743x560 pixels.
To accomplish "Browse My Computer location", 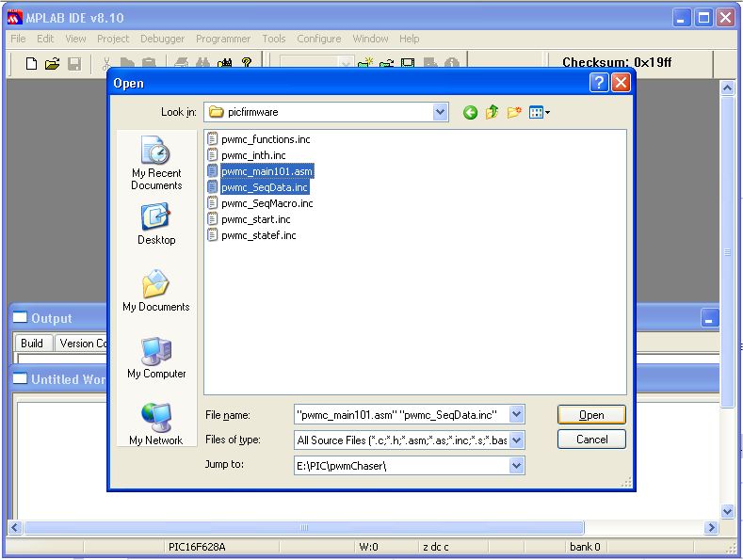I will click(x=156, y=359).
